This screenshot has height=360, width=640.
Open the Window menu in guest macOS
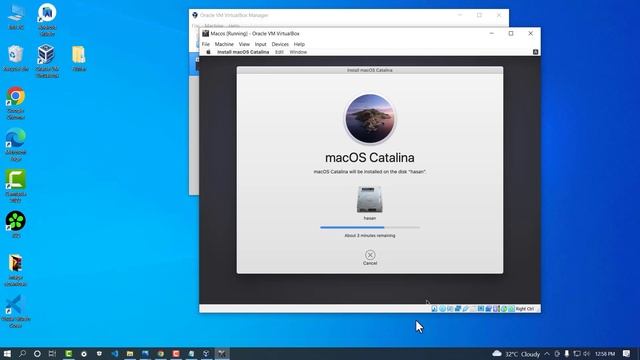[x=298, y=52]
